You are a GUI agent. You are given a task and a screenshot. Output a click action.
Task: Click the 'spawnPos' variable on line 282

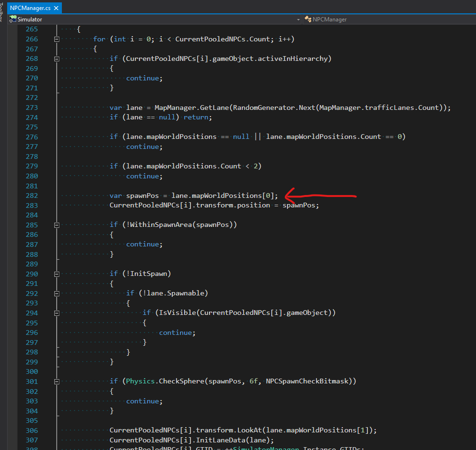(x=142, y=196)
